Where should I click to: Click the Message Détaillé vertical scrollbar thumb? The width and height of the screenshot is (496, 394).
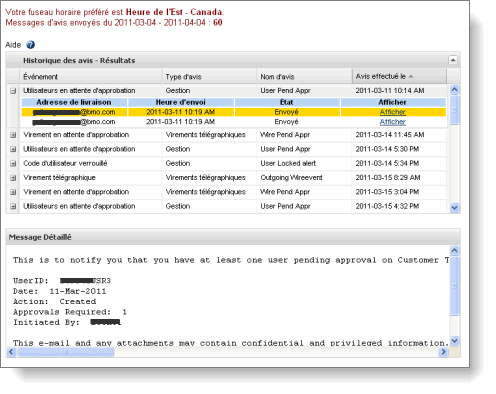pyautogui.click(x=455, y=286)
